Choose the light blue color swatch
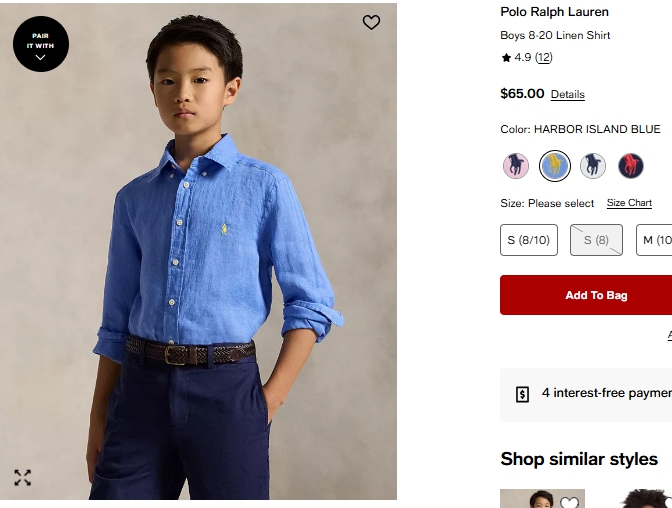Viewport: 672px width, 508px height. [593, 165]
